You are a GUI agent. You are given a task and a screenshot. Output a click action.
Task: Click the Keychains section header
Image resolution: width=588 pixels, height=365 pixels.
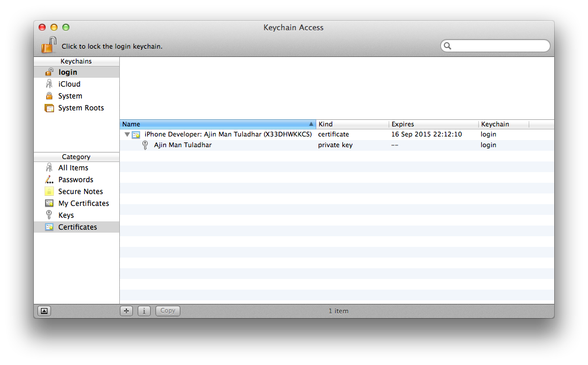(x=77, y=61)
